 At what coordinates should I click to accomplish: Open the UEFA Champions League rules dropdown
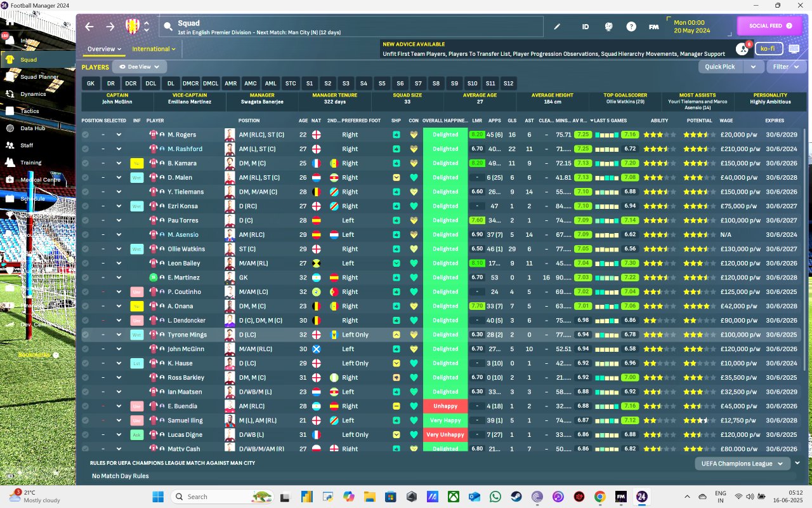(x=743, y=464)
